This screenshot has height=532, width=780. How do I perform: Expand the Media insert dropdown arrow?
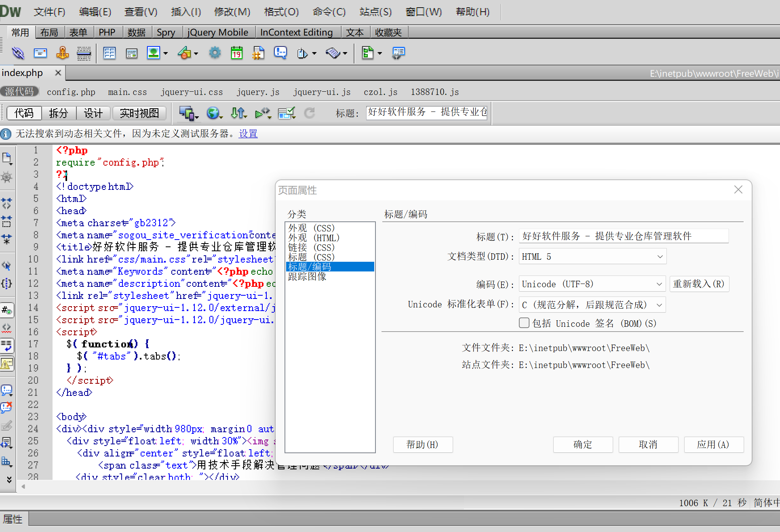196,53
